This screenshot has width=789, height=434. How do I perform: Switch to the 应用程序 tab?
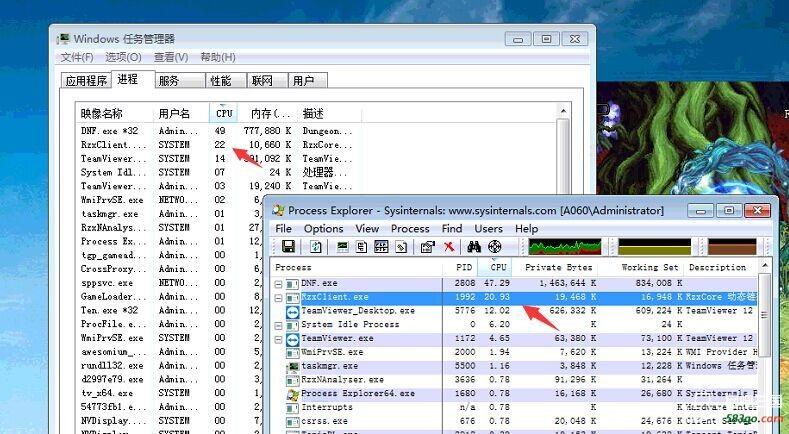[87, 81]
